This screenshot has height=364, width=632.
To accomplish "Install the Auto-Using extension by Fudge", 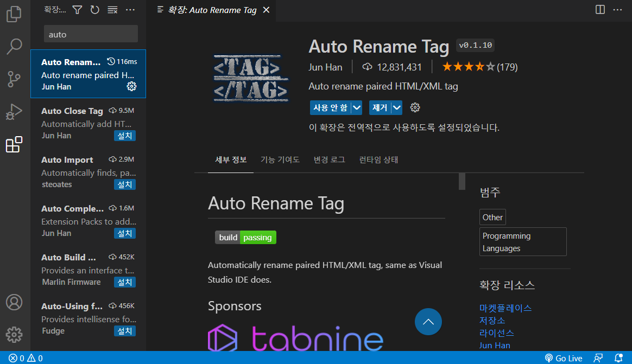I will 124,331.
